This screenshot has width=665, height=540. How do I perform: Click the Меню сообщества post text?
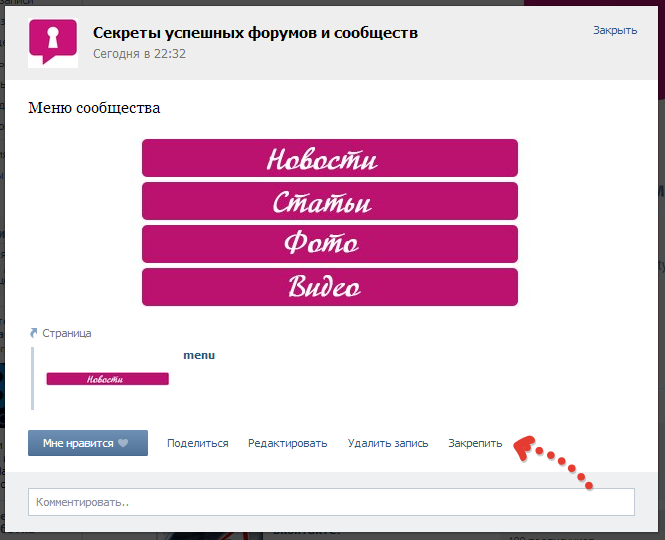click(94, 108)
